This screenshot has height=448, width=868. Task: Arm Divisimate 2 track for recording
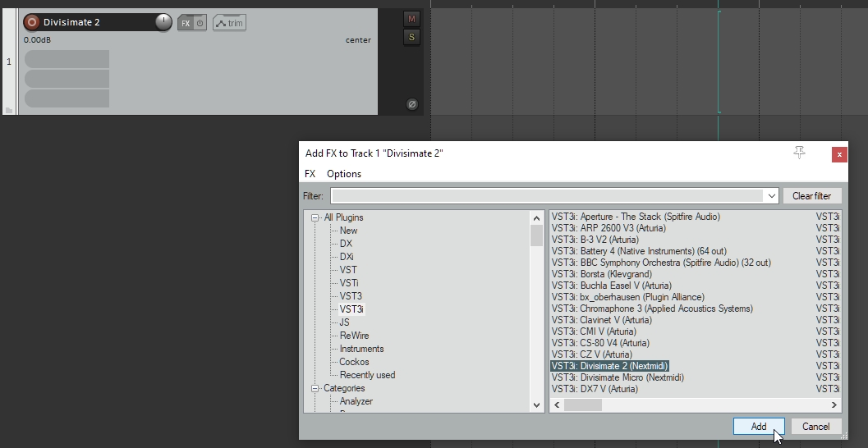tap(31, 22)
